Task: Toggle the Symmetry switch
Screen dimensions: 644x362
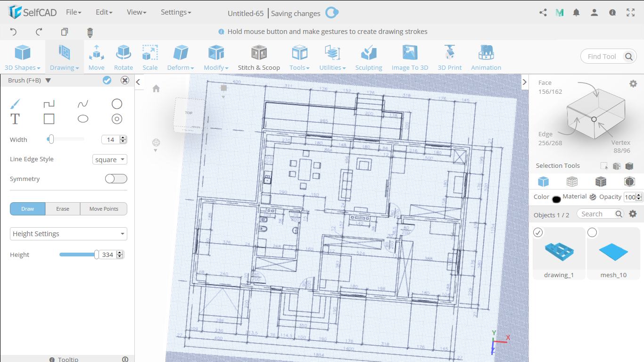Action: [x=116, y=179]
